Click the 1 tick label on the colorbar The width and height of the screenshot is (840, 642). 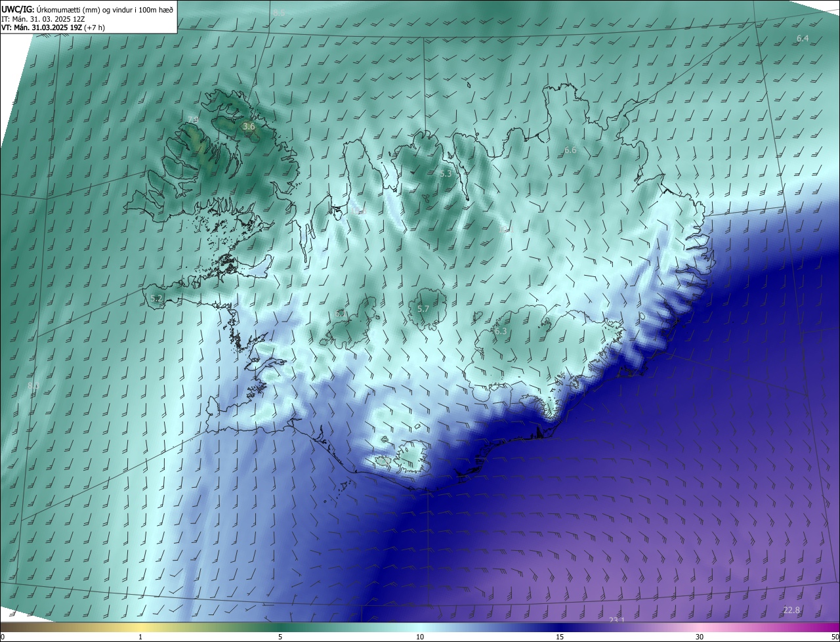(140, 637)
